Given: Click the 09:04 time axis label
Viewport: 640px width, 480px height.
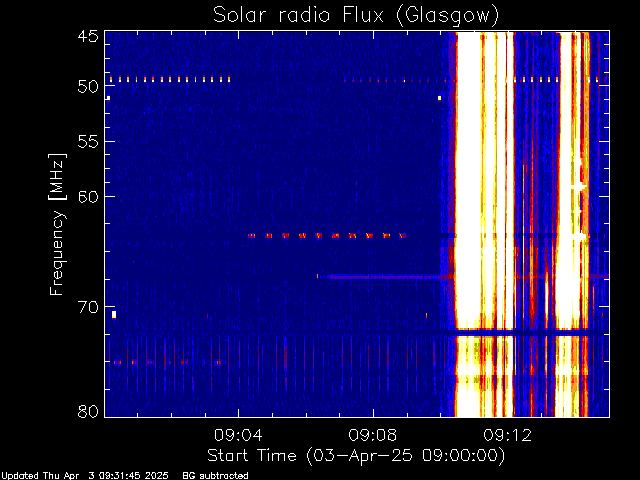Looking at the screenshot, I should (x=238, y=435).
